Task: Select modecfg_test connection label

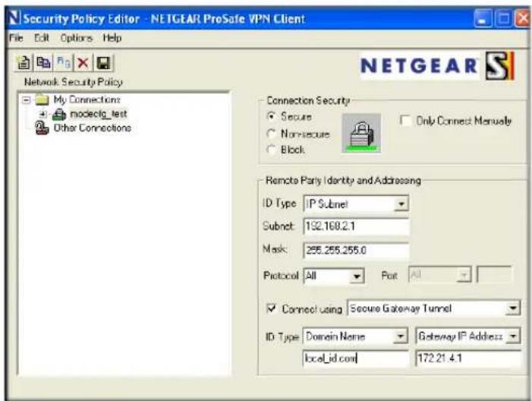Action: tap(99, 114)
